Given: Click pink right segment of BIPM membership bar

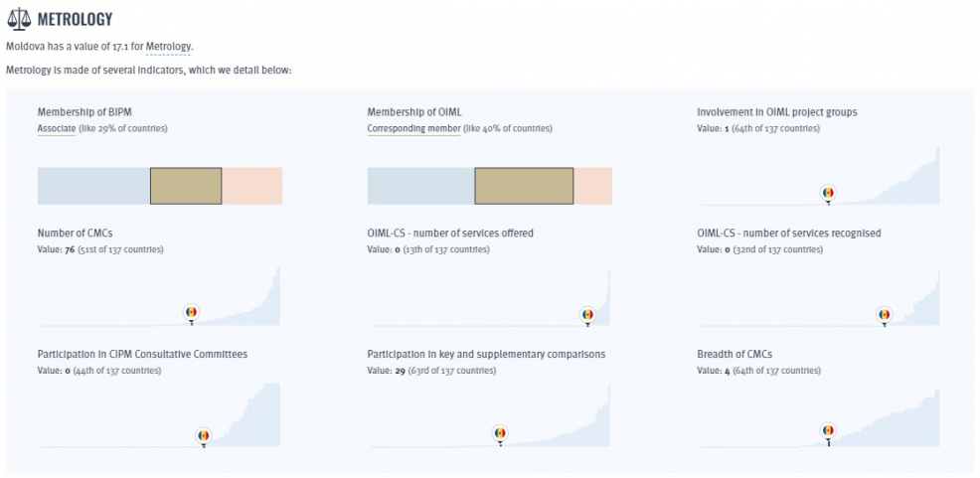Looking at the screenshot, I should click(251, 186).
